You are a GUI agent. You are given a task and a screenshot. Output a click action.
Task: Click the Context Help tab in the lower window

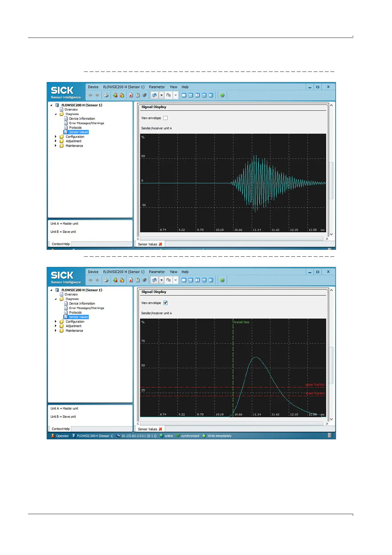point(61,429)
